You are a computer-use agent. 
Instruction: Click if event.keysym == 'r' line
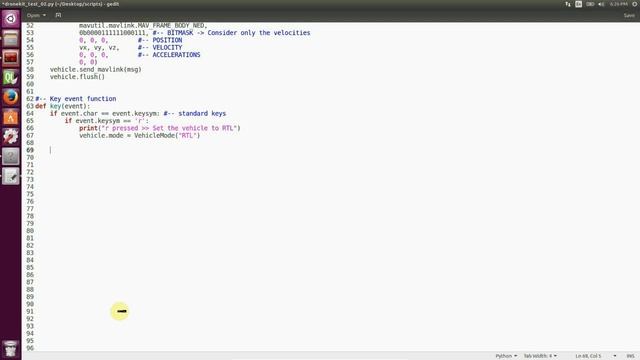[x=107, y=121]
